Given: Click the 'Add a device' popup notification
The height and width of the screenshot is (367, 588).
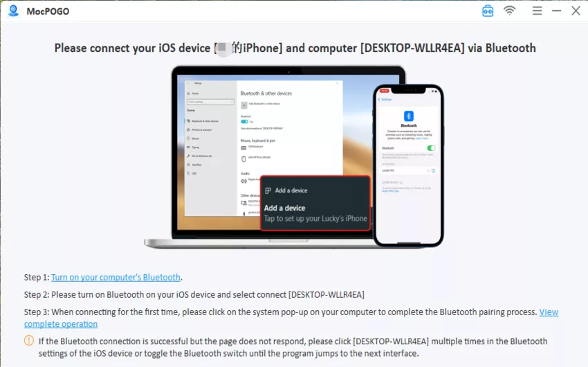Looking at the screenshot, I should pyautogui.click(x=315, y=208).
